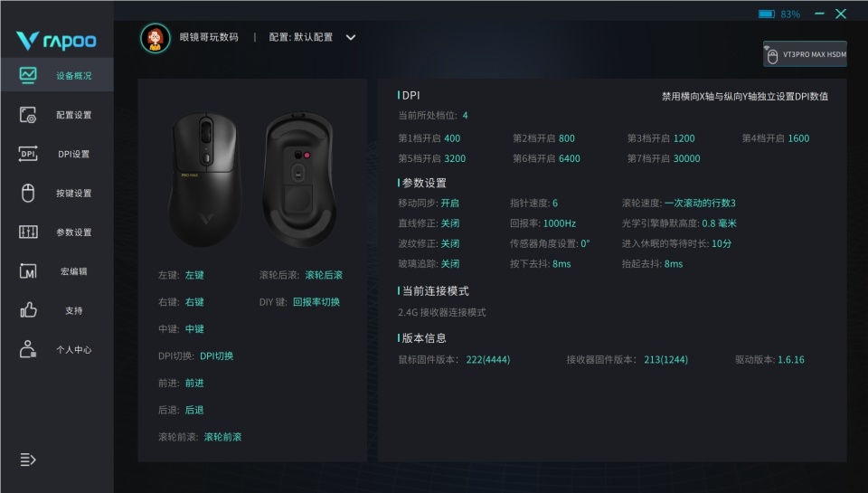This screenshot has width=868, height=493.
Task: Select the 按键设置 mouse icon
Action: (28, 193)
